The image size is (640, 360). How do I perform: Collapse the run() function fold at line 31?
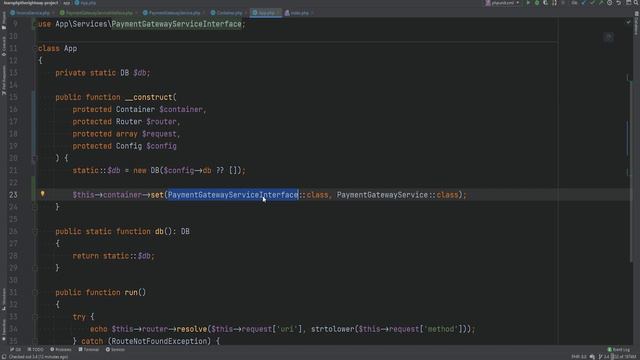tap(35, 292)
